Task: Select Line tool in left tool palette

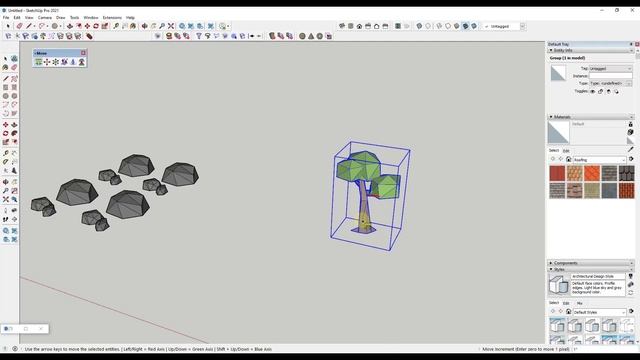Action: (x=6, y=78)
